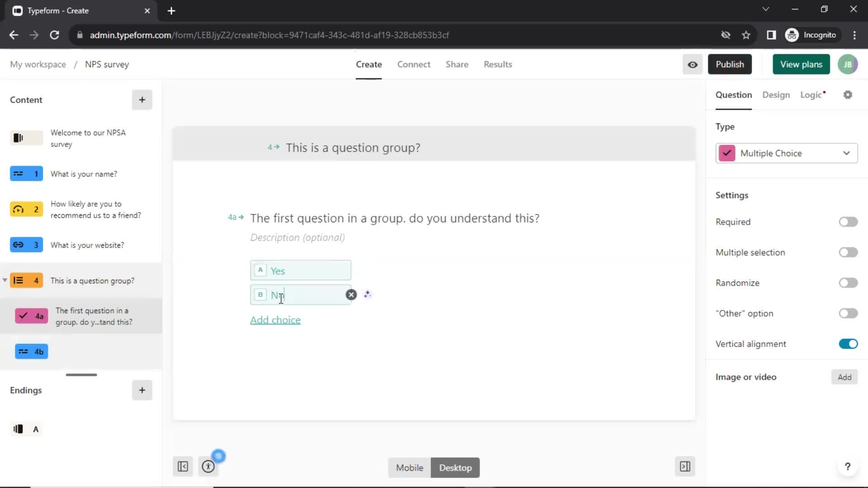Open new browser tab
868x488 pixels.
tap(171, 11)
